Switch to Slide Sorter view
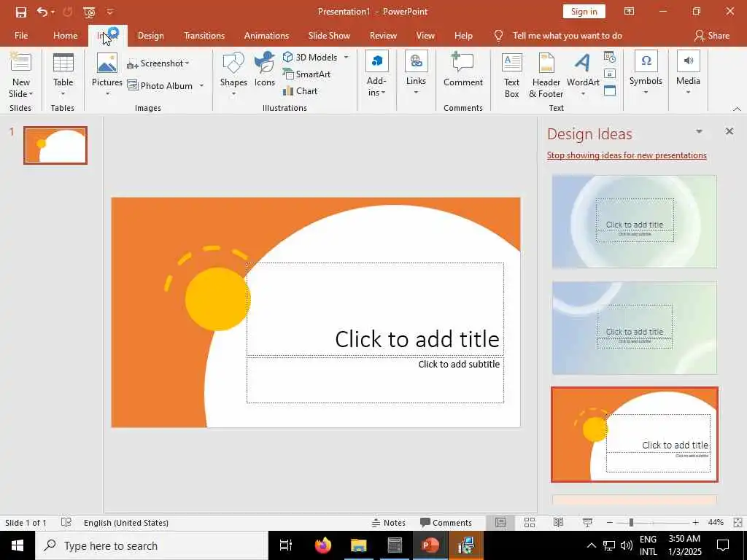The image size is (747, 560). [x=530, y=522]
